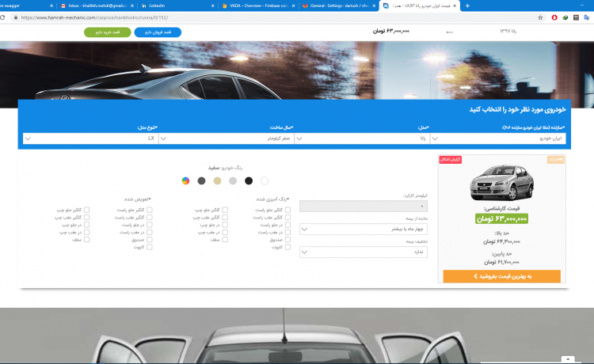The height and width of the screenshot is (364, 594).
Task: Switch to General Settings GitLab tab
Action: click(x=338, y=6)
